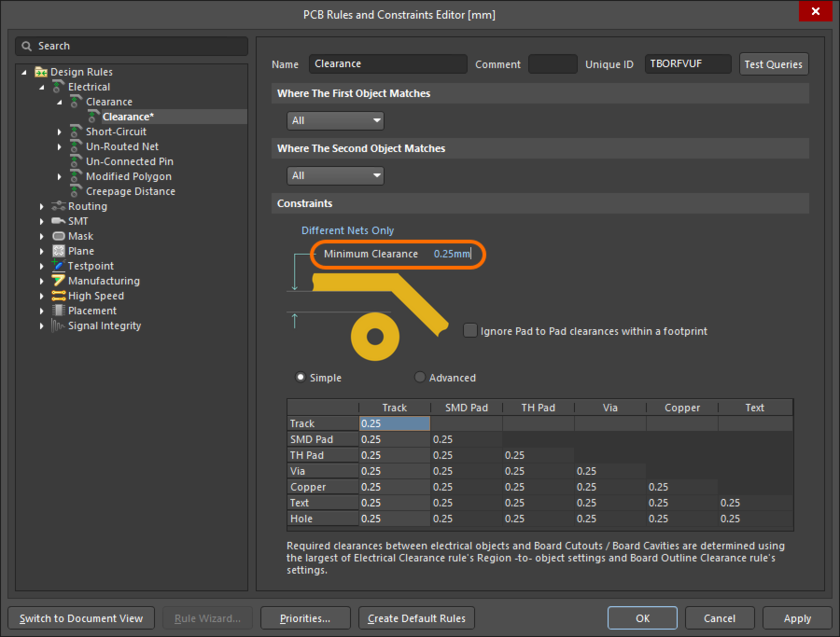Select the Advanced radio button
This screenshot has width=840, height=637.
[x=419, y=377]
